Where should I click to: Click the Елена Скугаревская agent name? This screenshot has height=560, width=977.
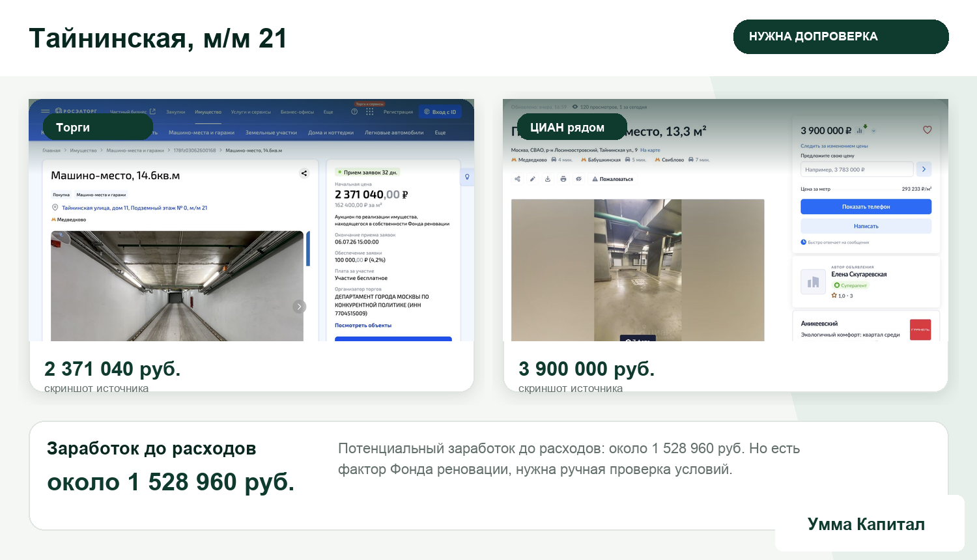click(858, 274)
